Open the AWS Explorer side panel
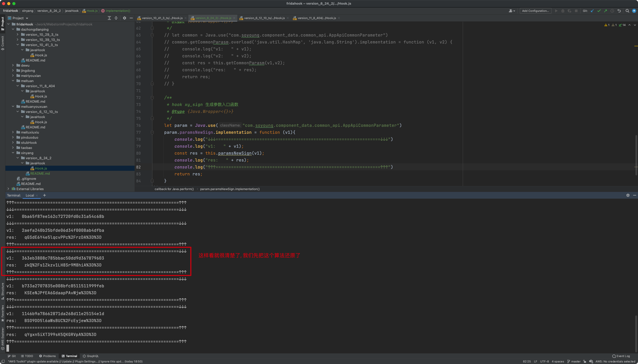638x364 pixels. click(x=3, y=339)
